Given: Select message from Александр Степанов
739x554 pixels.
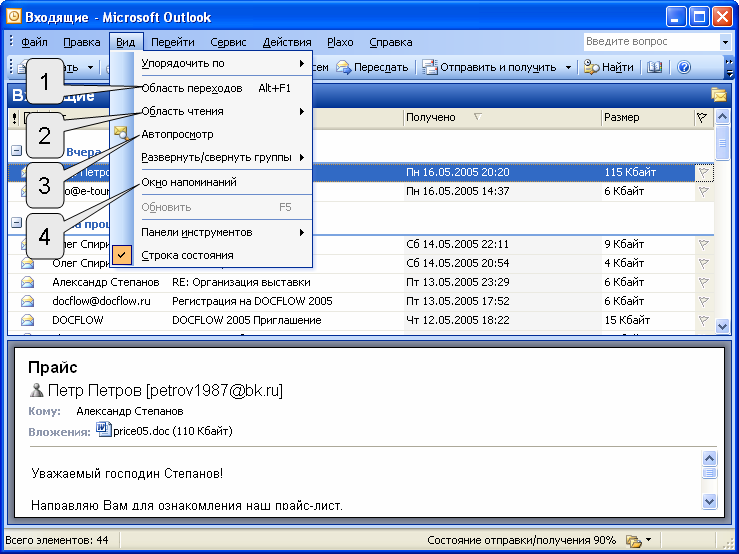Looking at the screenshot, I should point(361,282).
